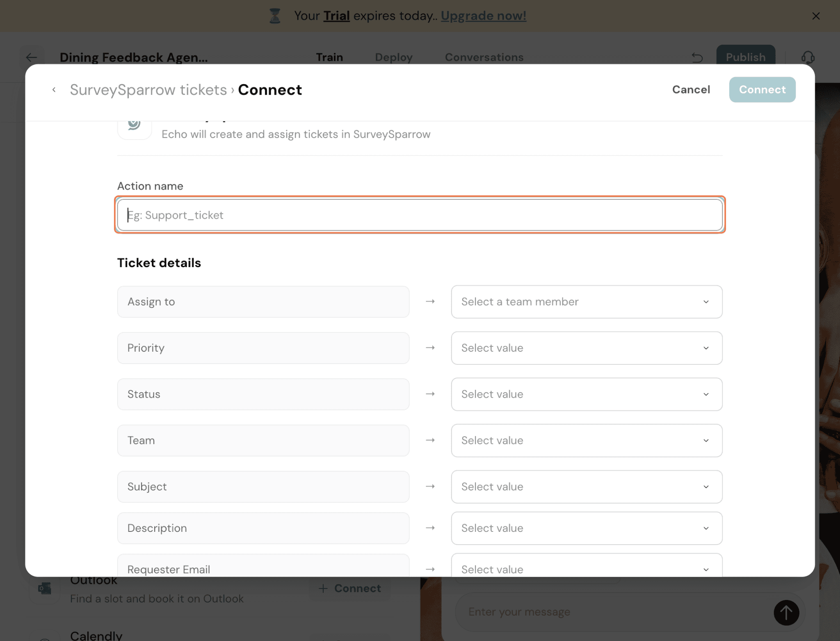Open the headset support icon
This screenshot has width=840, height=641.
pos(808,57)
